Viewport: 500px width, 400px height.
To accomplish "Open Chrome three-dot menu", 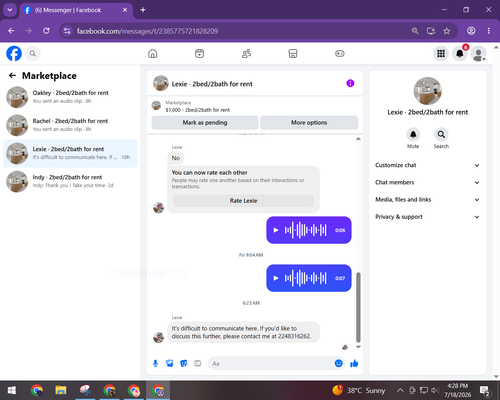I will click(489, 31).
